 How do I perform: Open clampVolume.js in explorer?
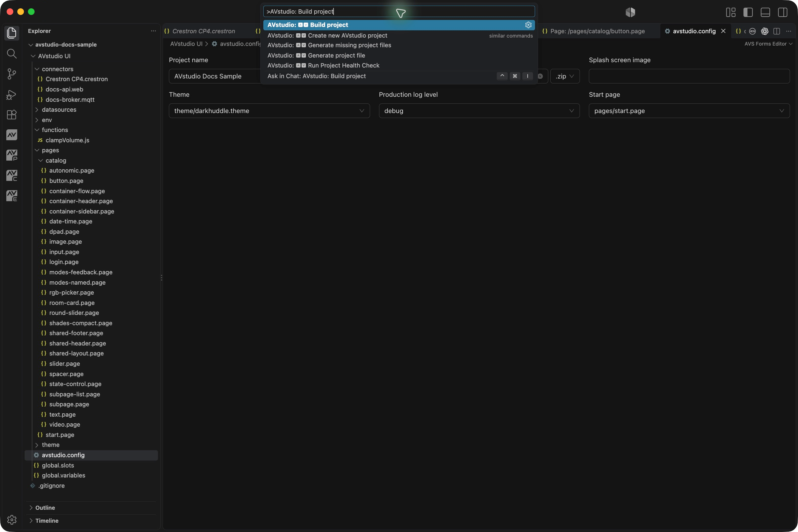tap(67, 140)
